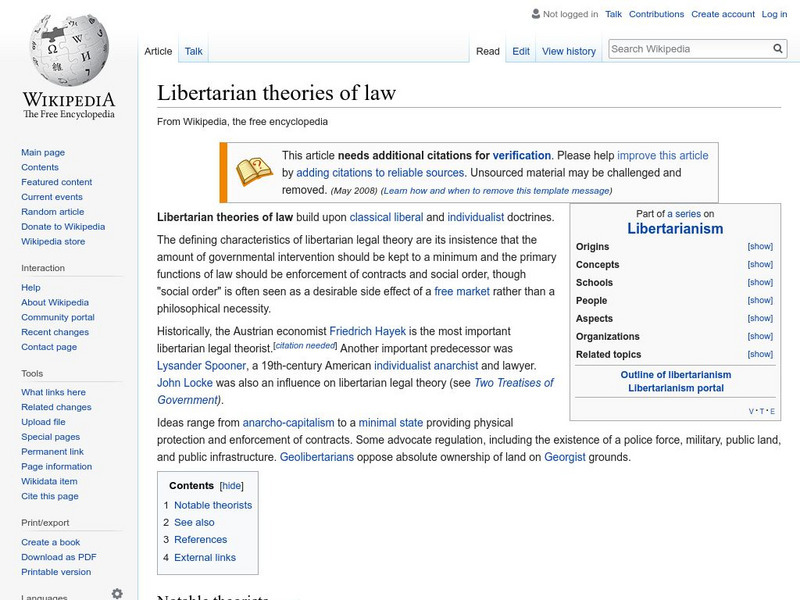
Task: Switch to the Talk tab
Action: click(193, 51)
